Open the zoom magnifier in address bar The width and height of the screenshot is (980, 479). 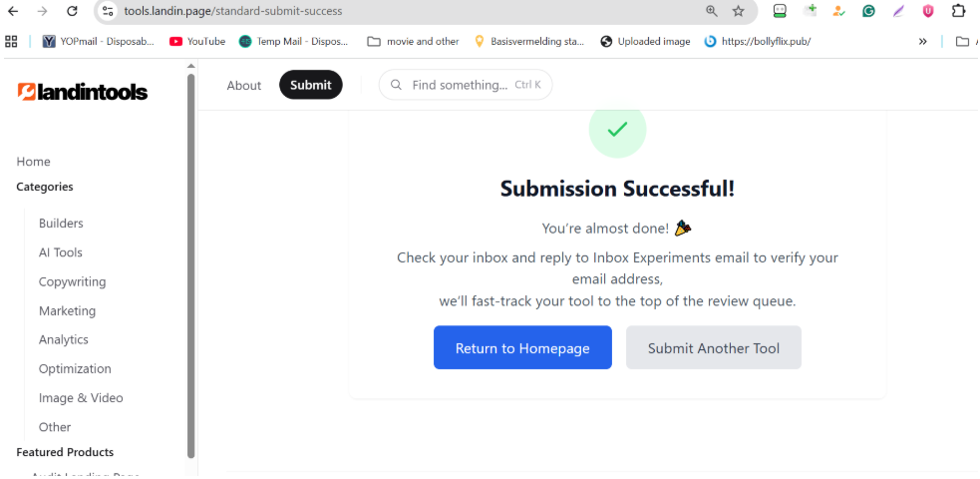tap(712, 11)
